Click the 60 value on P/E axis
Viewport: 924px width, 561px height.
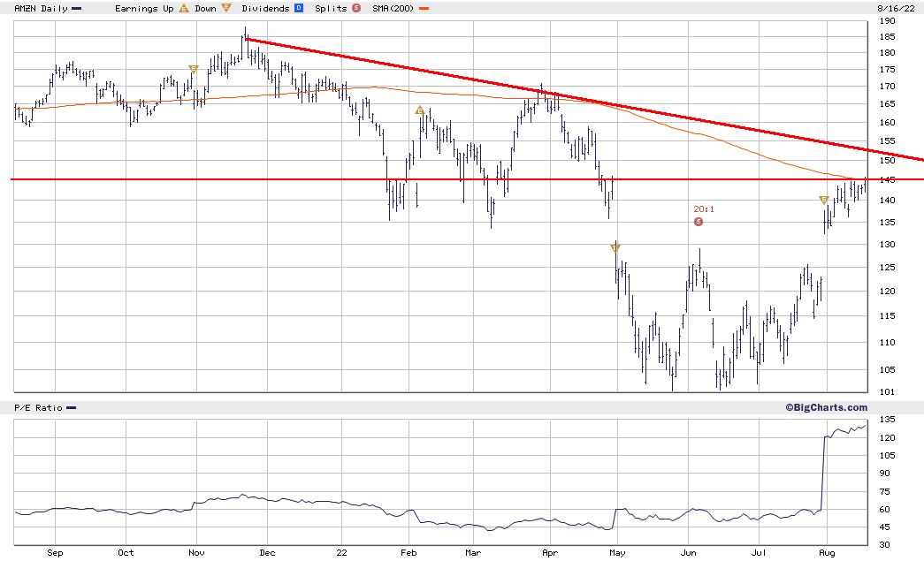pyautogui.click(x=884, y=509)
